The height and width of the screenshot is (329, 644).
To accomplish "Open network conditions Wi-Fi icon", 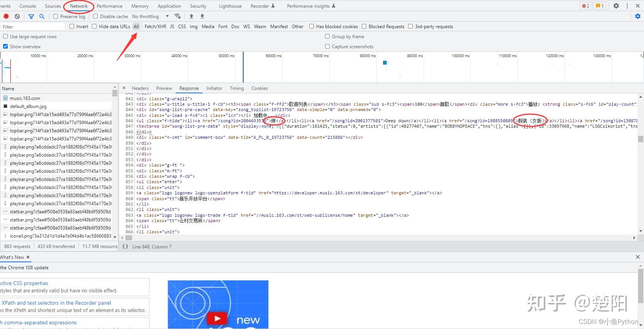I will point(178,16).
